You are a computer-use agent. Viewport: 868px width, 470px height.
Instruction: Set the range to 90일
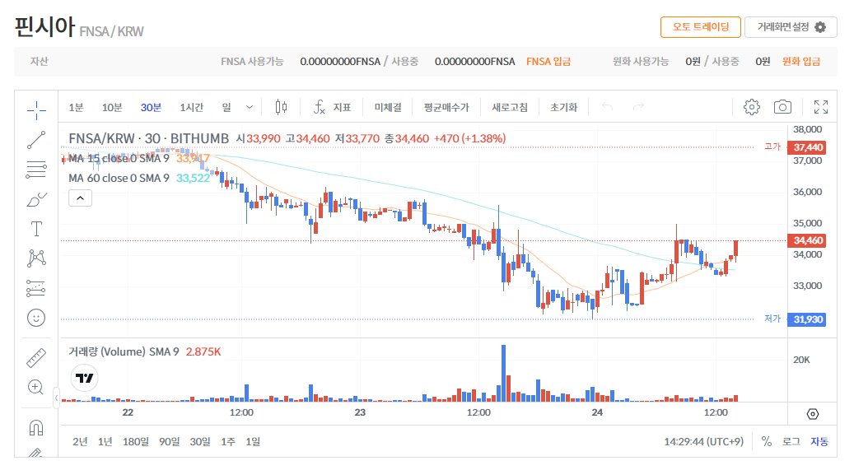pyautogui.click(x=170, y=442)
